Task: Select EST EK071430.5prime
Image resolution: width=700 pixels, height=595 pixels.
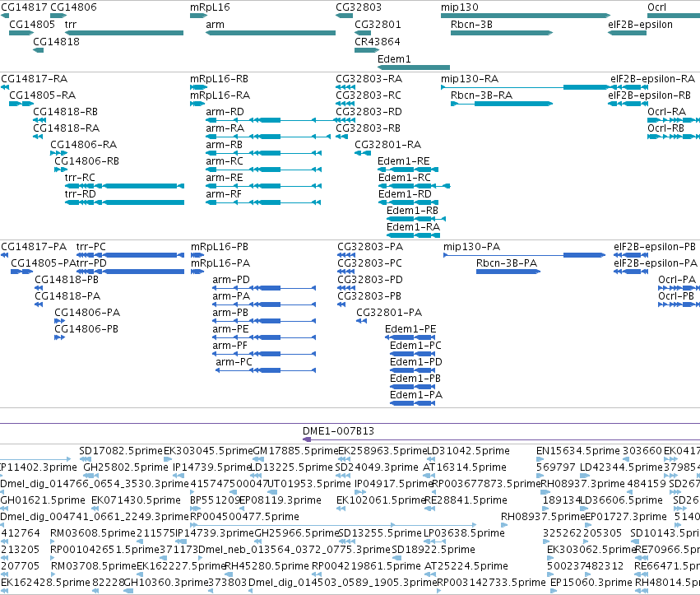Action: coord(95,509)
